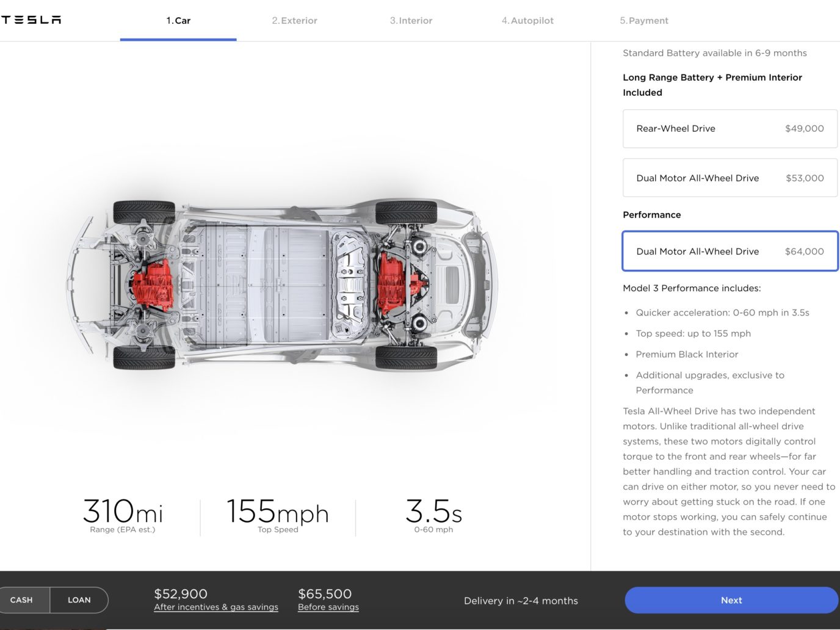Select Rear-Wheel Drive $49,000 option
Image resolution: width=840 pixels, height=630 pixels.
pos(730,129)
